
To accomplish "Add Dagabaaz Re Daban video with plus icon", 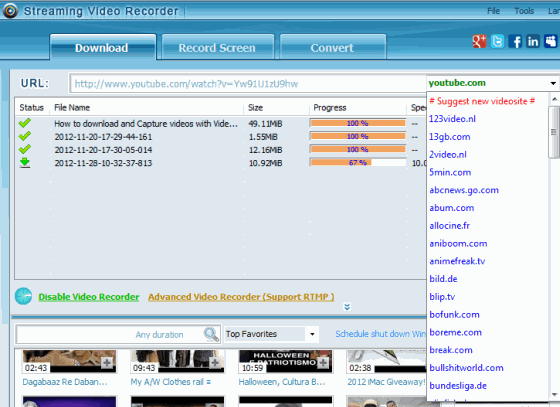I will coord(107,363).
